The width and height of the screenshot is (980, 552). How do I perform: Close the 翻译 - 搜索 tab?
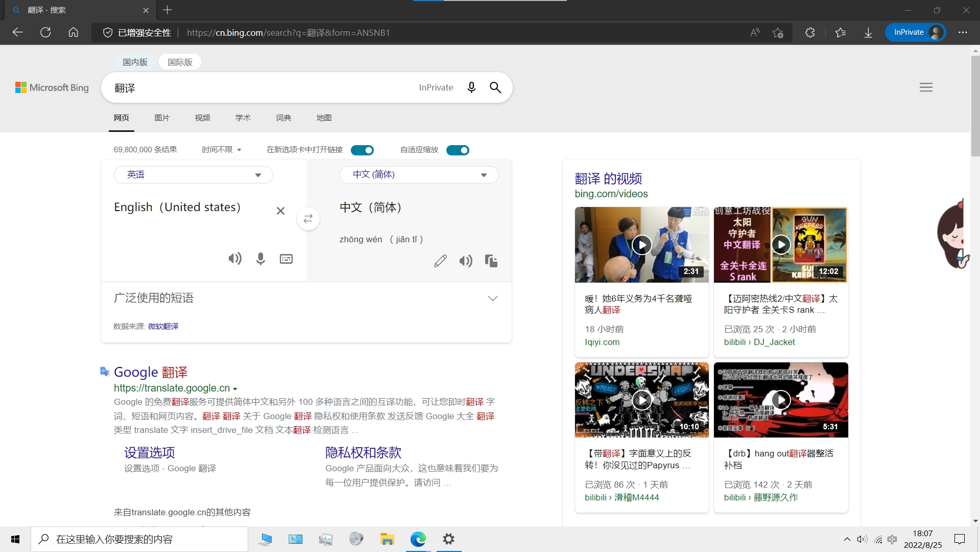[x=146, y=10]
